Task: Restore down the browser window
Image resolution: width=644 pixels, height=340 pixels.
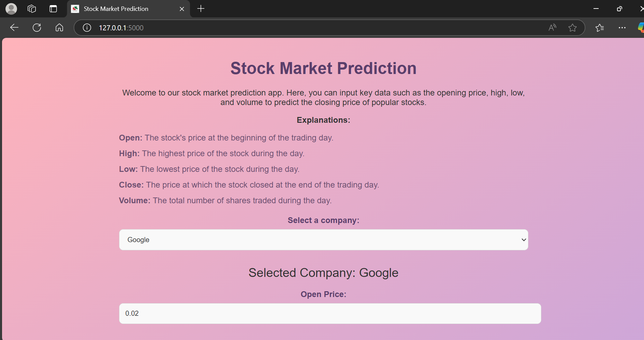Action: 619,9
